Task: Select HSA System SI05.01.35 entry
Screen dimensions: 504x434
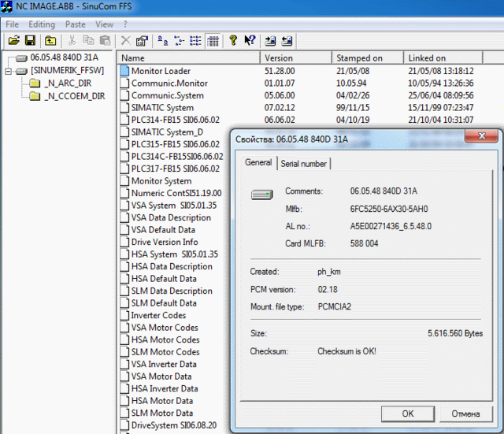Action: pyautogui.click(x=175, y=254)
